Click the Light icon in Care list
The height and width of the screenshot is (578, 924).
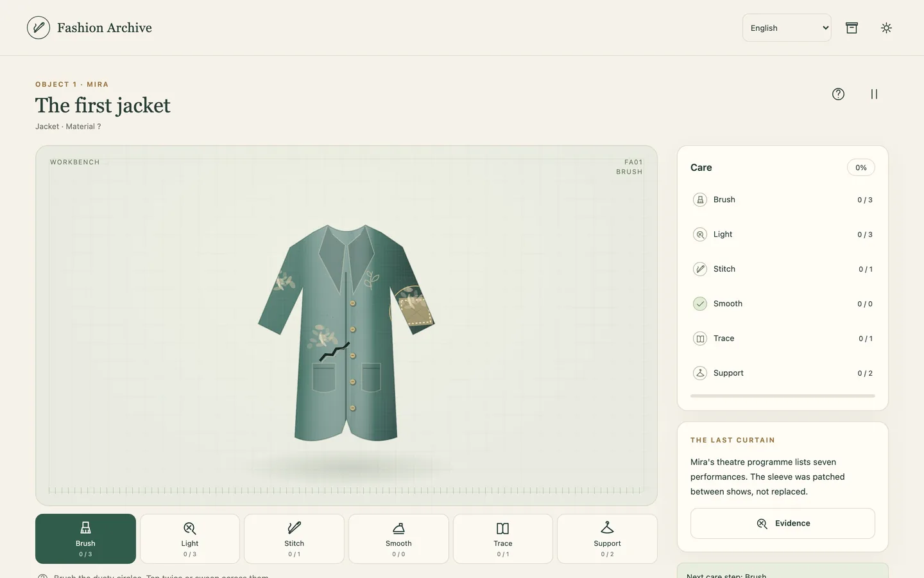coord(700,234)
